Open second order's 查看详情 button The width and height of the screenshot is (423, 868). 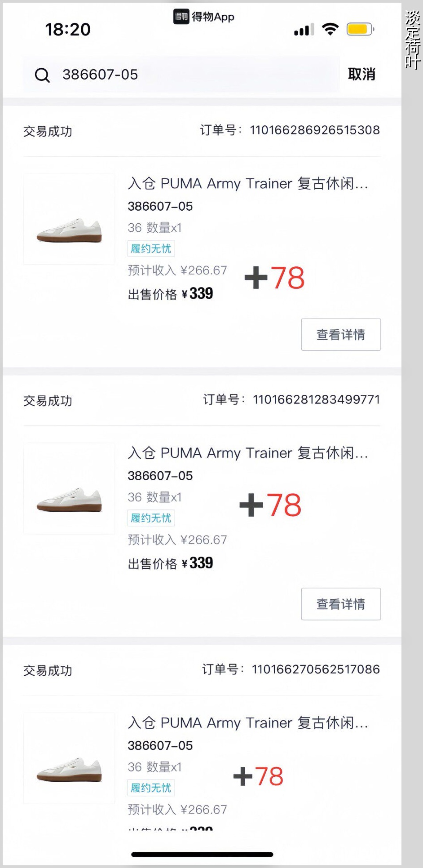point(341,604)
